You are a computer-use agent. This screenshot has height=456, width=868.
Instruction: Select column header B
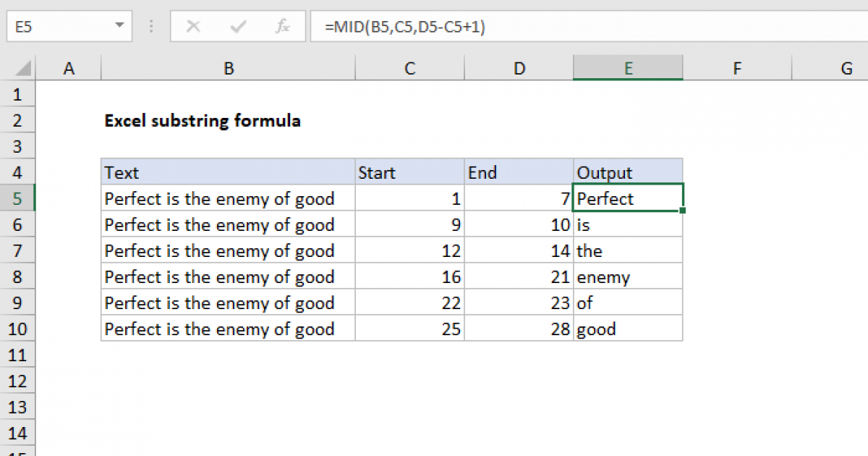[228, 67]
